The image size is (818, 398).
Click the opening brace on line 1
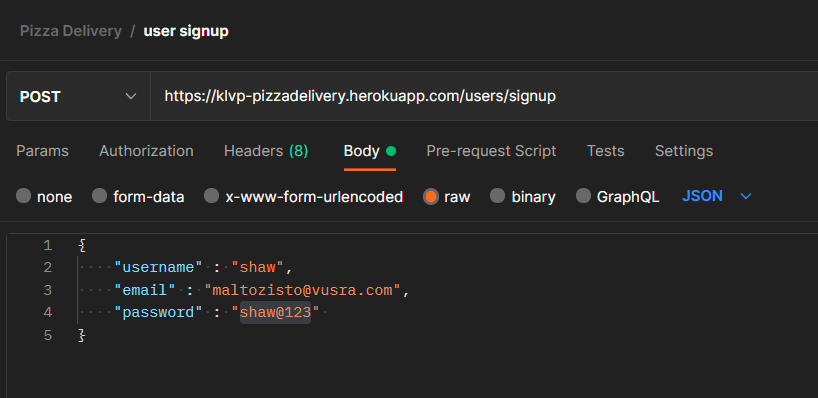pos(81,245)
